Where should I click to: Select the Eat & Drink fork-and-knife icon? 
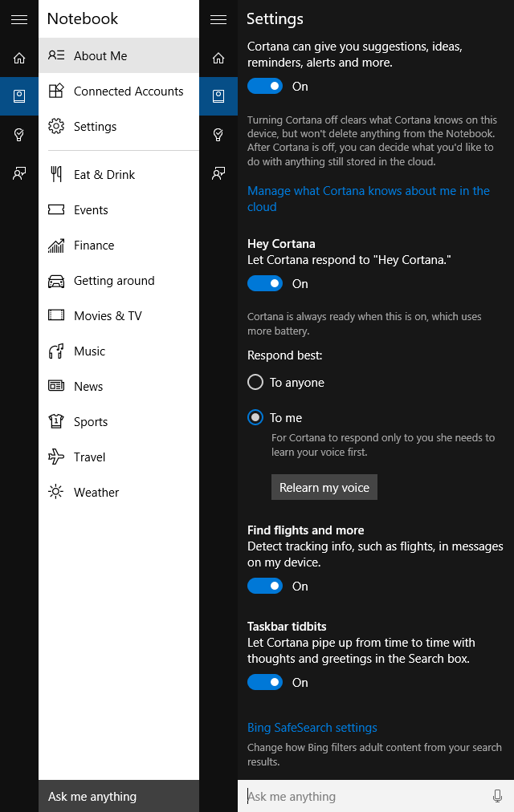pyautogui.click(x=56, y=175)
